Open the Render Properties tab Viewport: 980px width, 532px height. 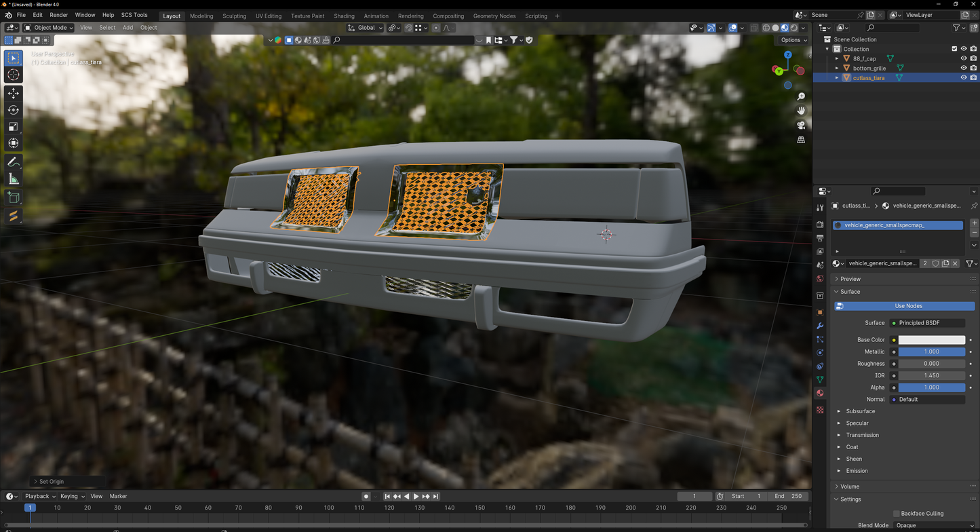point(820,224)
